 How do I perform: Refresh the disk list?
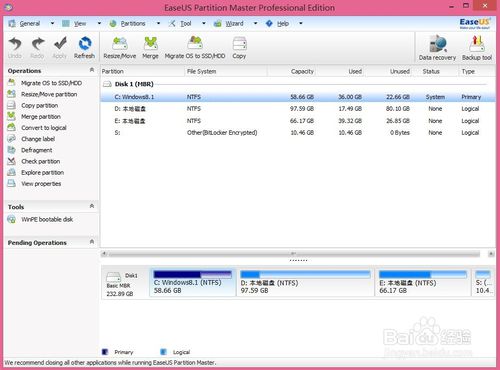(x=85, y=48)
